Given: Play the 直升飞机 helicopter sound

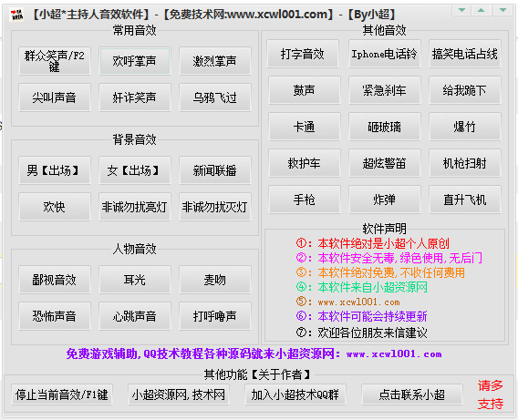Looking at the screenshot, I should point(465,200).
